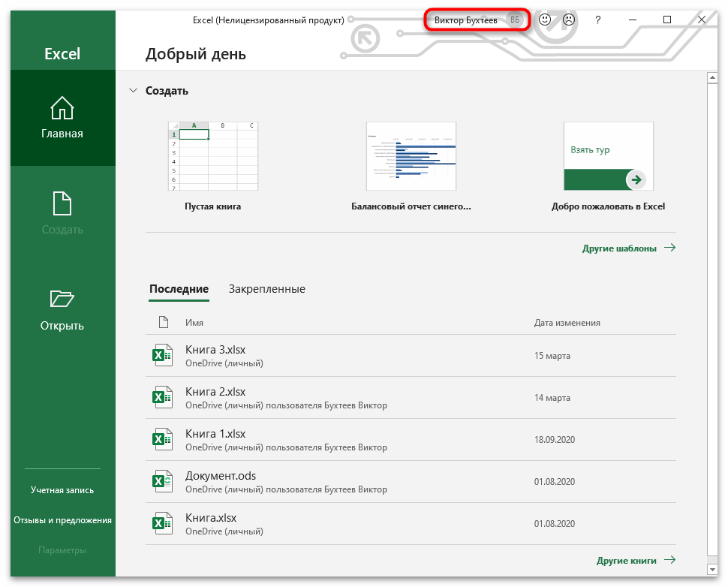728x587 pixels.
Task: Click the Открыть folder icon in sidebar
Action: click(x=62, y=299)
